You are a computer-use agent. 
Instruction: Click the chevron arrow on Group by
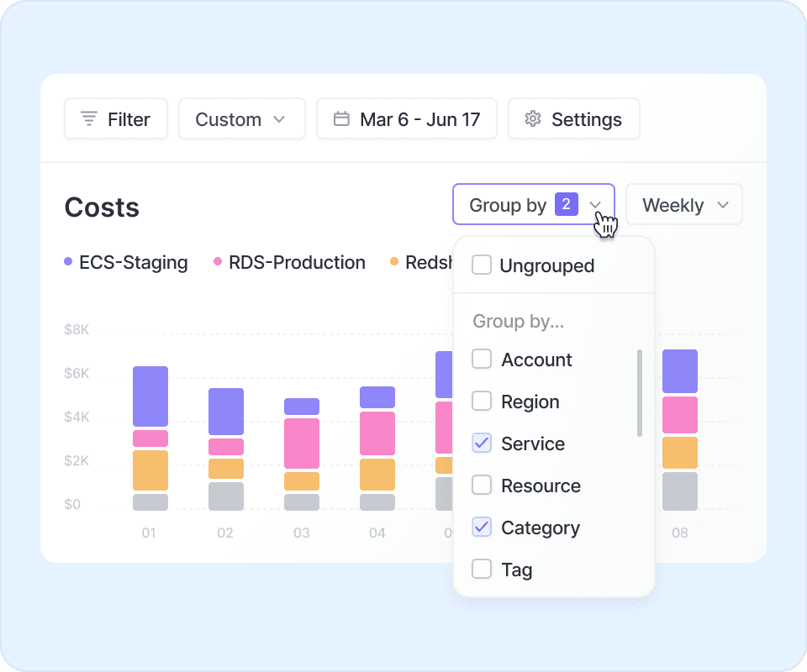pyautogui.click(x=595, y=205)
